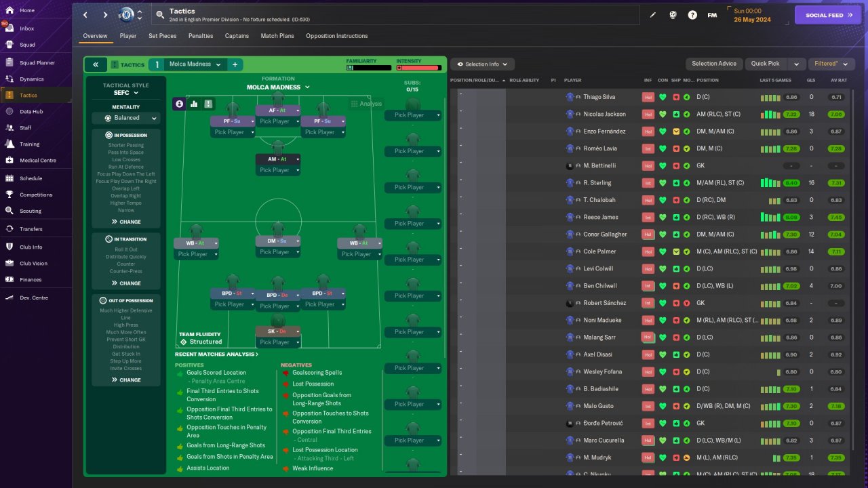Click the Intensity progress bar
Image resolution: width=868 pixels, height=488 pixels.
(419, 68)
